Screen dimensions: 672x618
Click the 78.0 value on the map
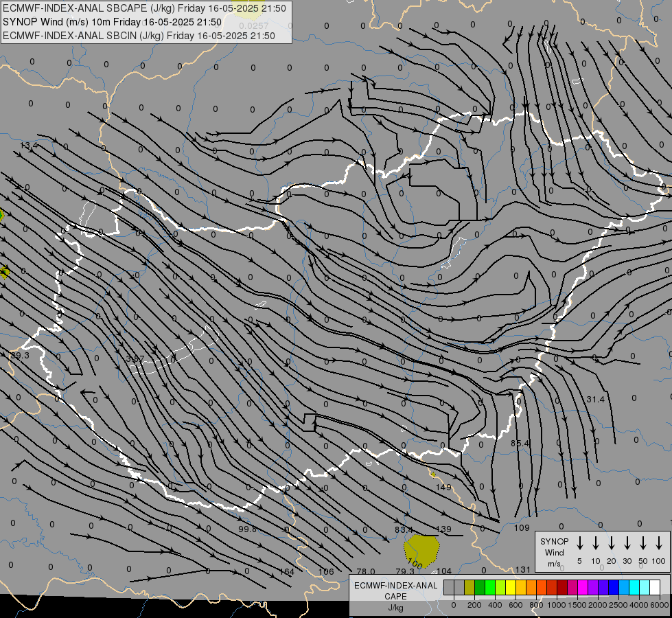pos(366,572)
